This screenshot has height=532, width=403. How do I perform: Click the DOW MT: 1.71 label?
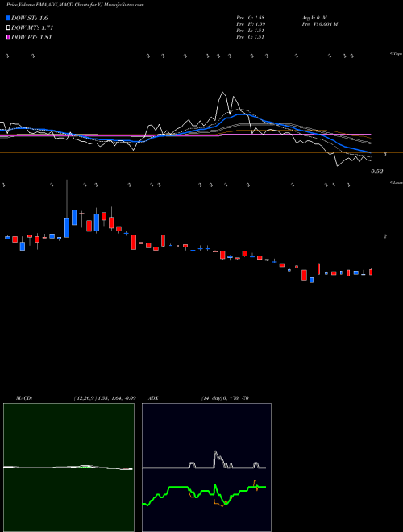tap(32, 28)
